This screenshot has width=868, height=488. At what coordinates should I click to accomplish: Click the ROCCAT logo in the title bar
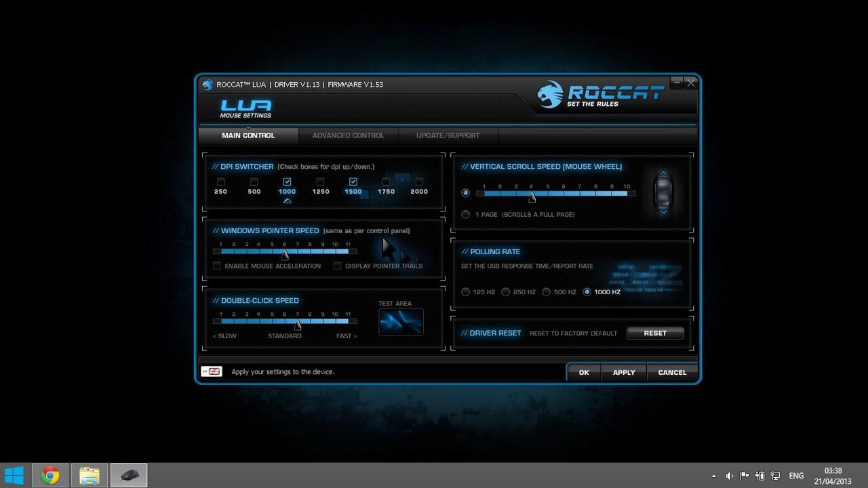(208, 85)
